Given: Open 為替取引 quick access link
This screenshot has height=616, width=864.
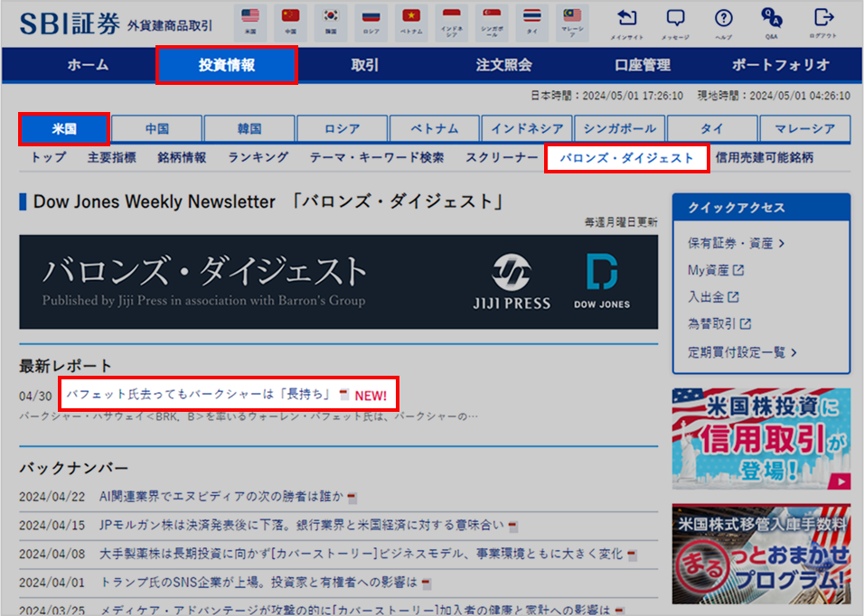Looking at the screenshot, I should (x=712, y=323).
